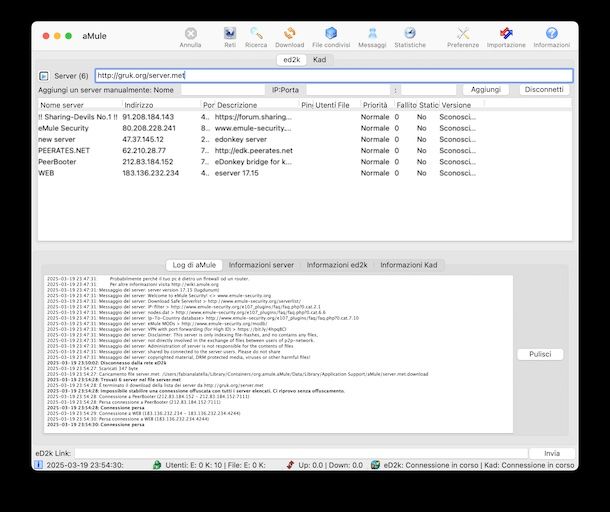
Task: Open the Informazioni server tab
Action: tap(261, 265)
